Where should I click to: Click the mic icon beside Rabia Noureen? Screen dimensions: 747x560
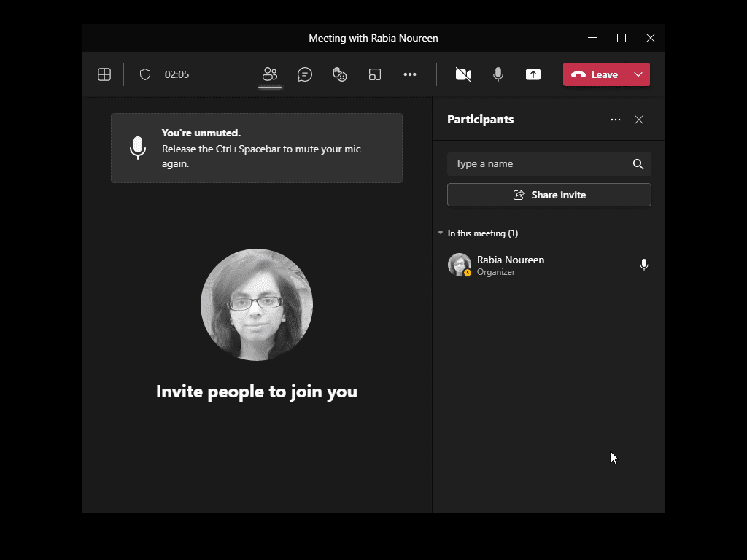pos(644,265)
